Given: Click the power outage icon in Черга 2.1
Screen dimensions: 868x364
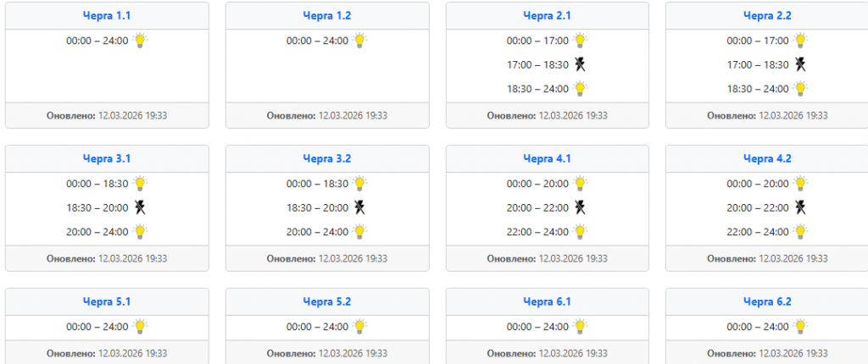Looking at the screenshot, I should click(x=580, y=64).
